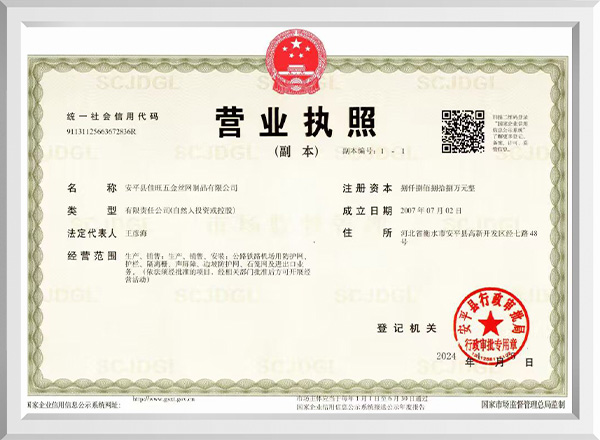This screenshot has width=600, height=440.
Task: Click the 法定代表人 label
Action: pos(92,233)
